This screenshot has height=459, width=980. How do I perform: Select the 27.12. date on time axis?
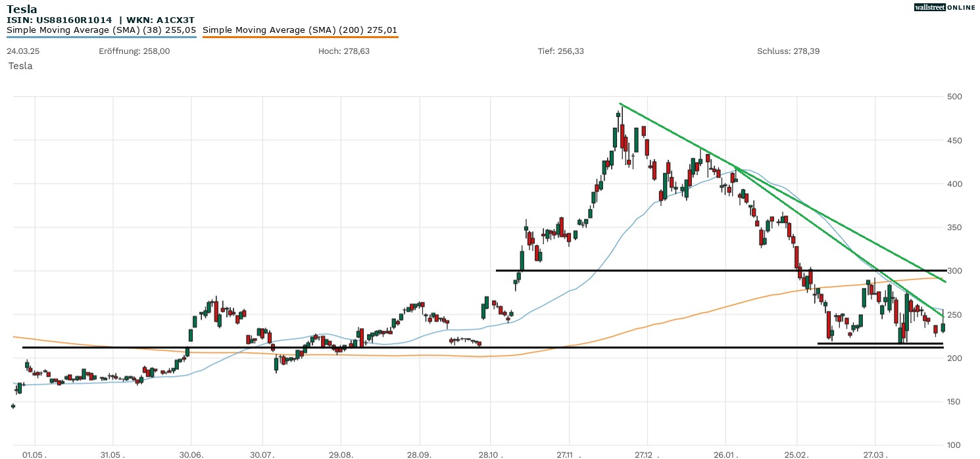pyautogui.click(x=647, y=454)
